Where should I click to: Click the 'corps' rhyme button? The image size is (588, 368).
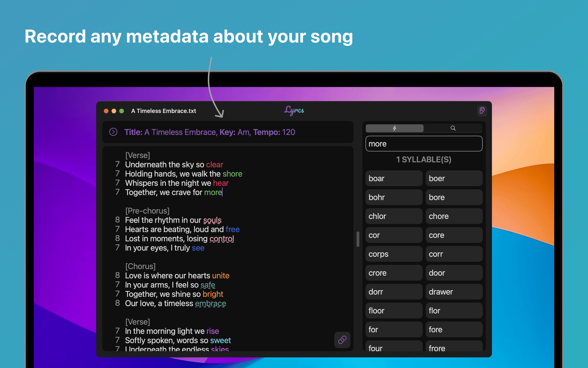[x=394, y=254]
